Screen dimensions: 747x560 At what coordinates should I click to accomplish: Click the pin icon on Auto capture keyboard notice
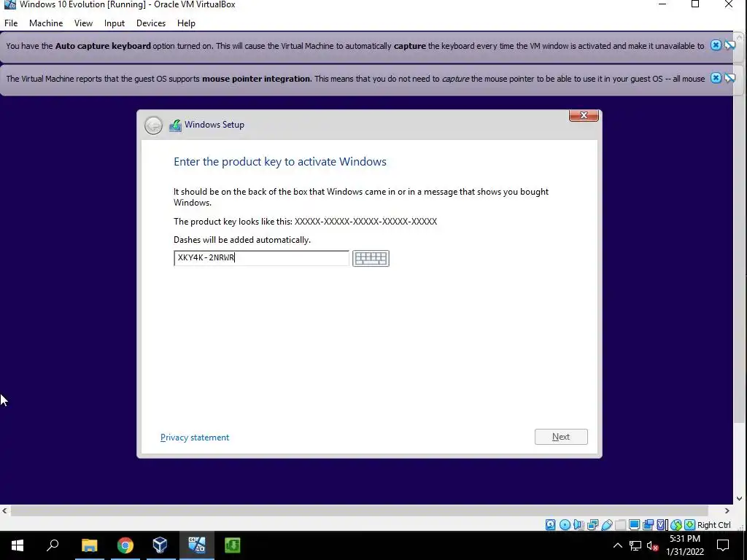pos(729,45)
